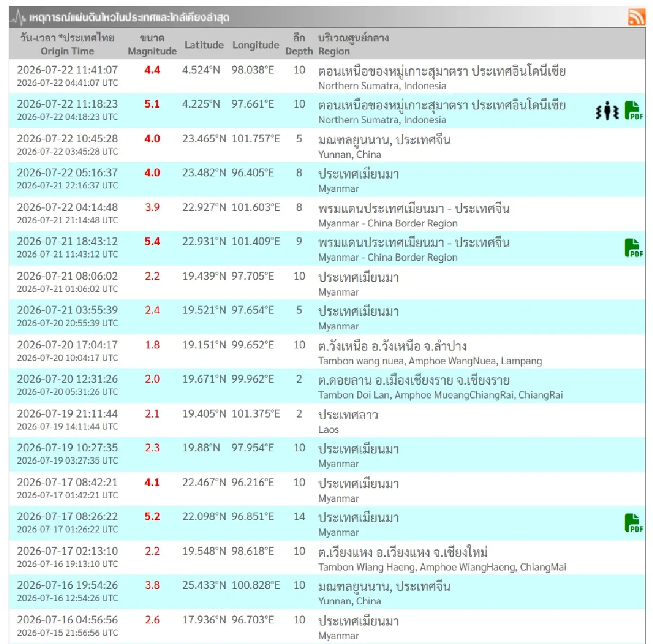Select magnitude 5.4 value
This screenshot has width=653, height=644.
[x=152, y=241]
